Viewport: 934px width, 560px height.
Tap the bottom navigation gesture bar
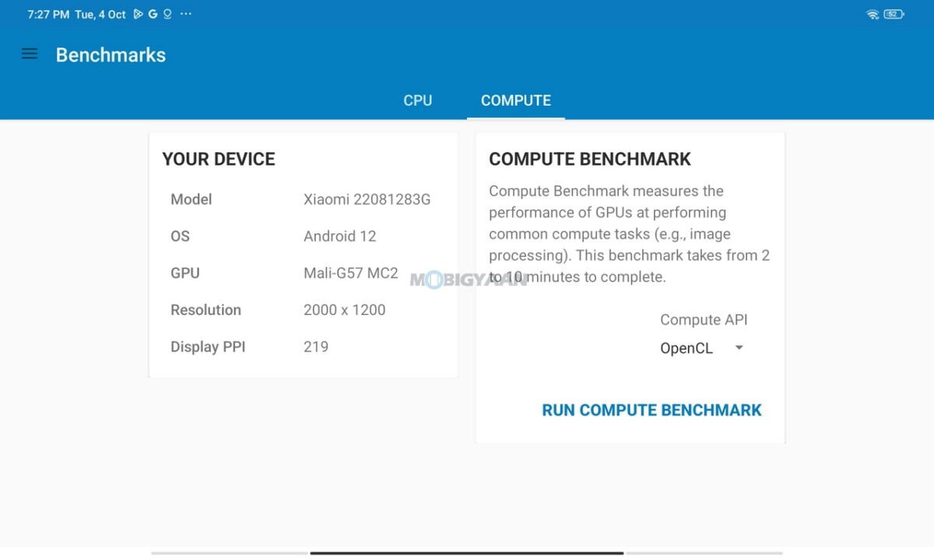click(467, 553)
